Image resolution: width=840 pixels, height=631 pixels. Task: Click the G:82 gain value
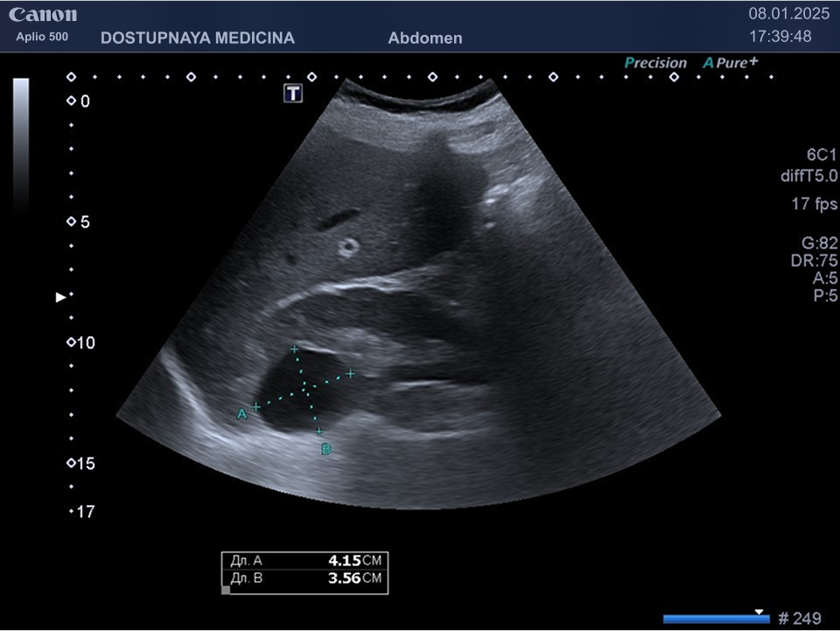click(820, 243)
